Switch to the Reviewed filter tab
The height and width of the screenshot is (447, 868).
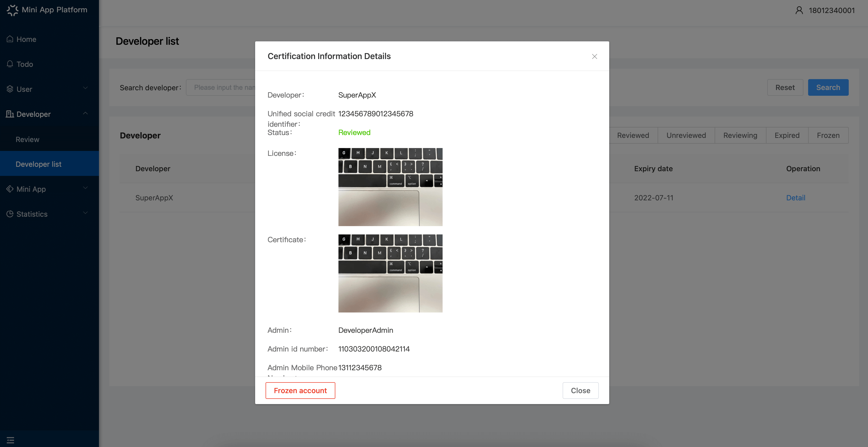(x=633, y=135)
